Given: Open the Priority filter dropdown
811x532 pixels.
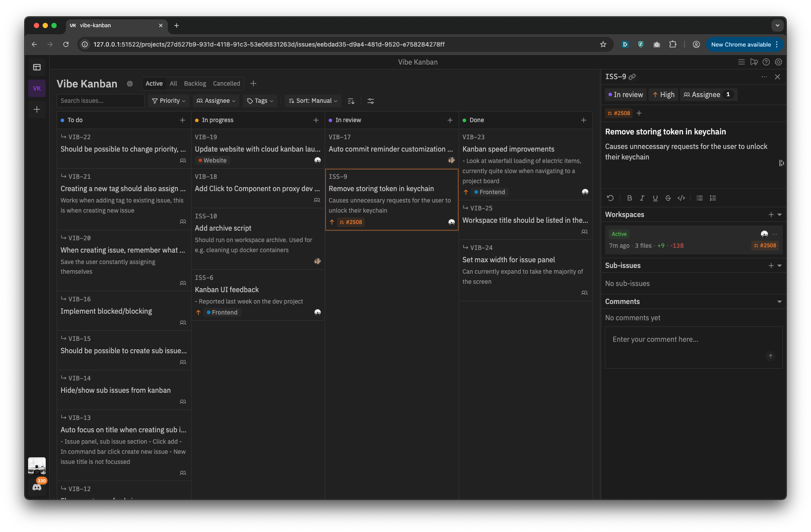Looking at the screenshot, I should (168, 101).
